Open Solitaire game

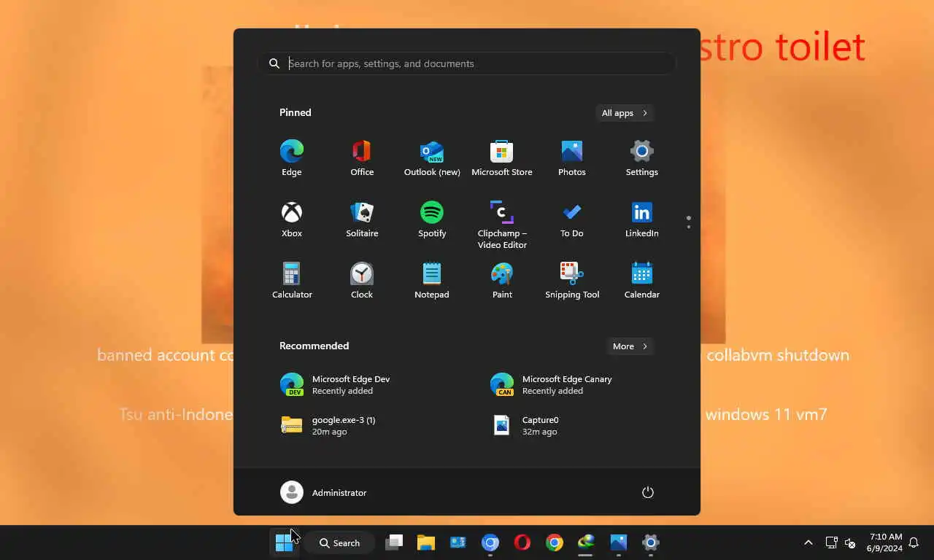pos(362,219)
